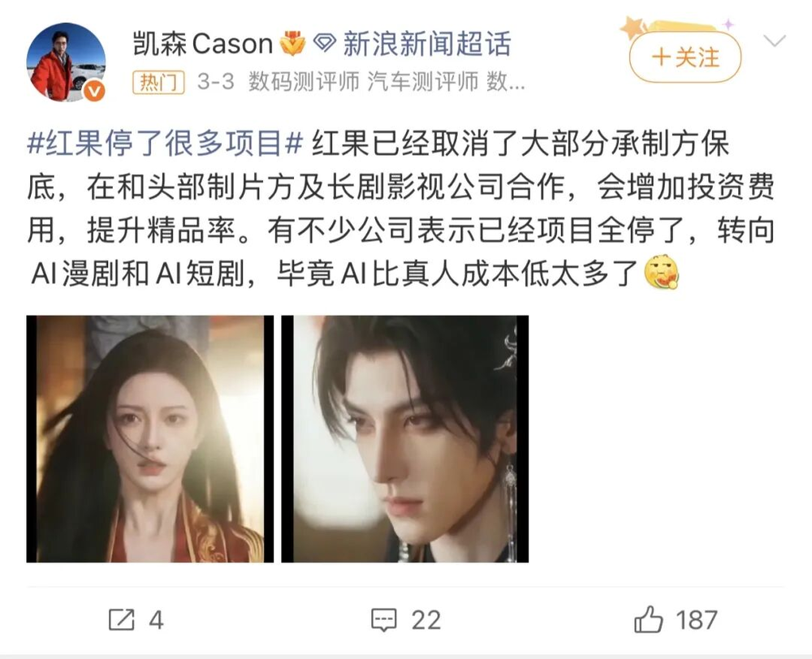Expand the post options chevron menu
Image resolution: width=812 pixels, height=659 pixels.
point(775,41)
